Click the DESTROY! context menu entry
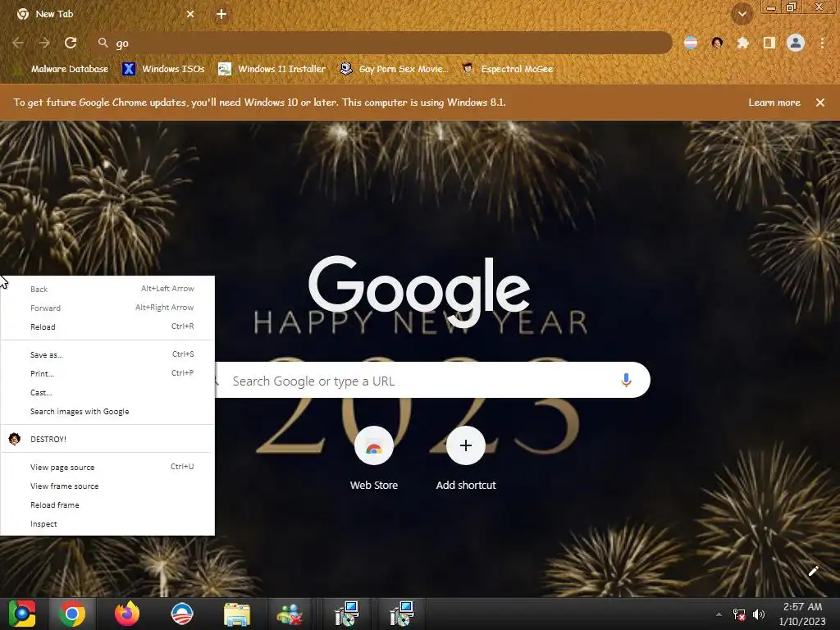The width and height of the screenshot is (840, 630). click(107, 439)
